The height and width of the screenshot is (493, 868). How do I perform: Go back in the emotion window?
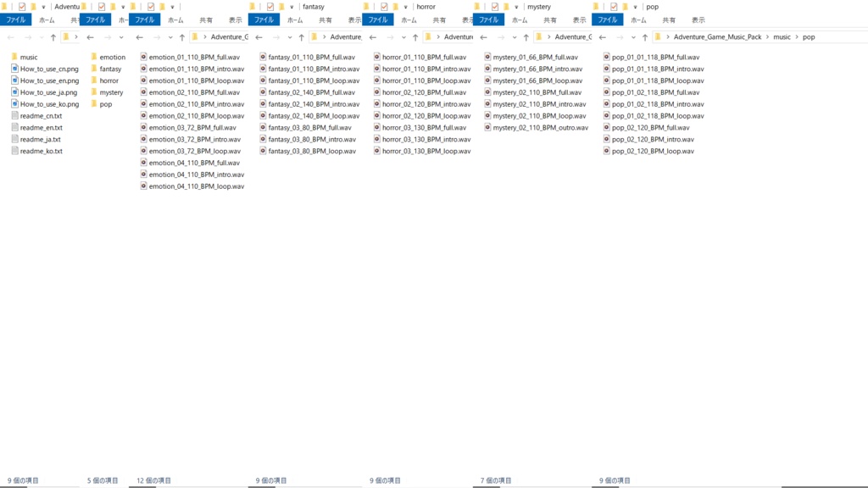[x=140, y=37]
